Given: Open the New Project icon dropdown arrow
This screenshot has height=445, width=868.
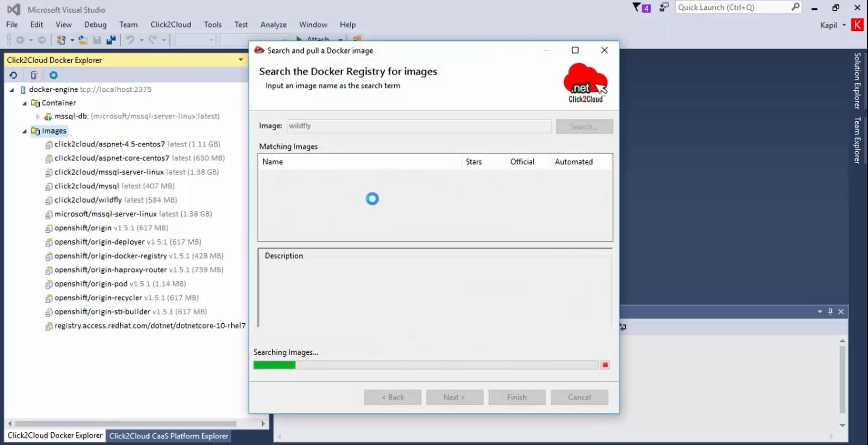Looking at the screenshot, I should click(x=72, y=40).
